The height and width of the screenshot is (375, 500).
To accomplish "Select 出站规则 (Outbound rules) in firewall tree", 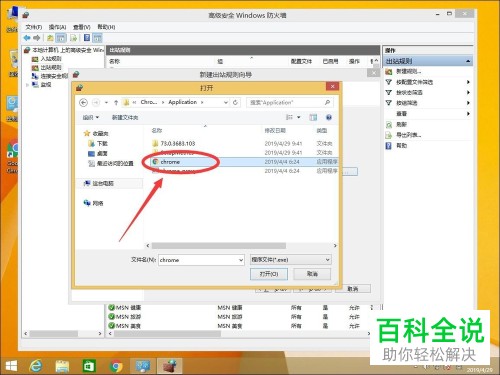I will pos(47,67).
